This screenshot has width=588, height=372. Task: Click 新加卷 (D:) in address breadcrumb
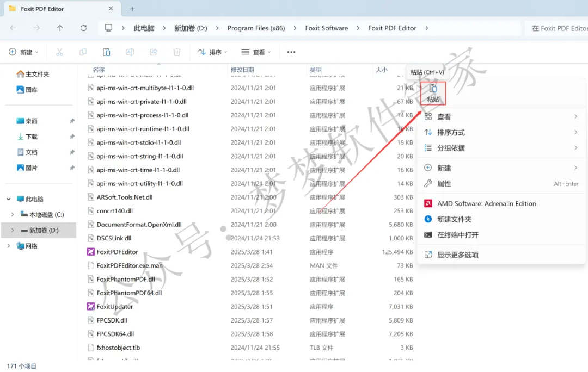(191, 28)
